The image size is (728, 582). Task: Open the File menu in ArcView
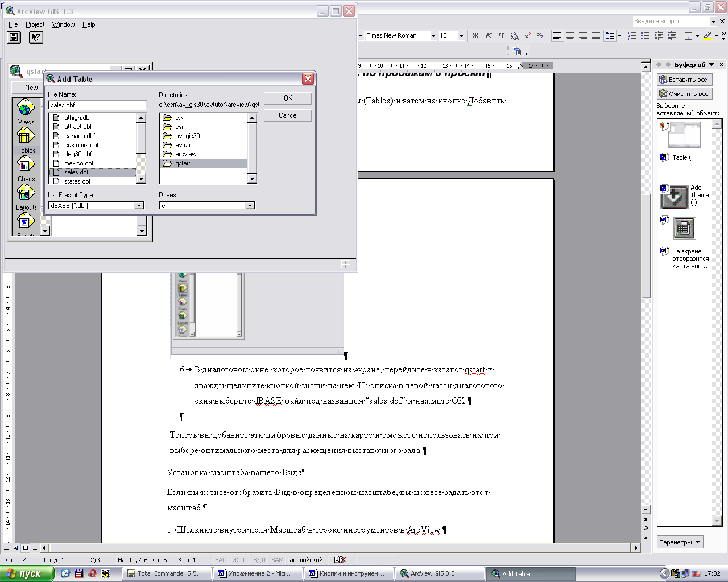tap(13, 24)
